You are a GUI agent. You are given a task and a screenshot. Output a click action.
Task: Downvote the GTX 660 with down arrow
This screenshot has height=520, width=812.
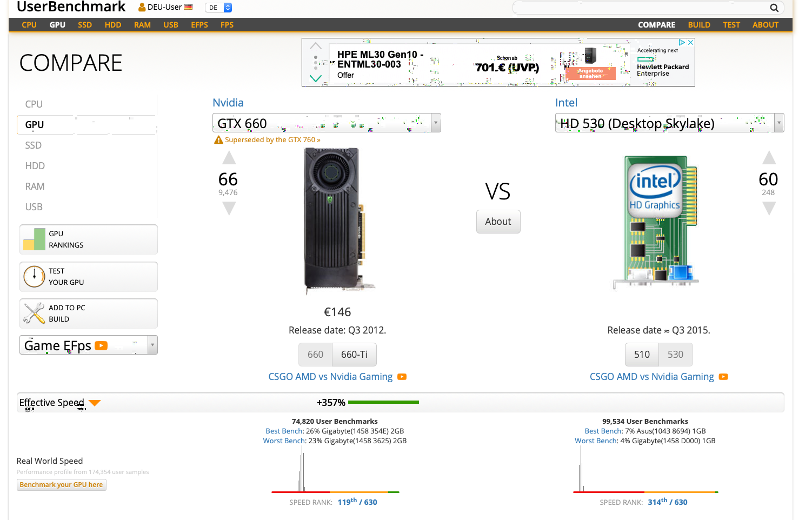tap(229, 208)
